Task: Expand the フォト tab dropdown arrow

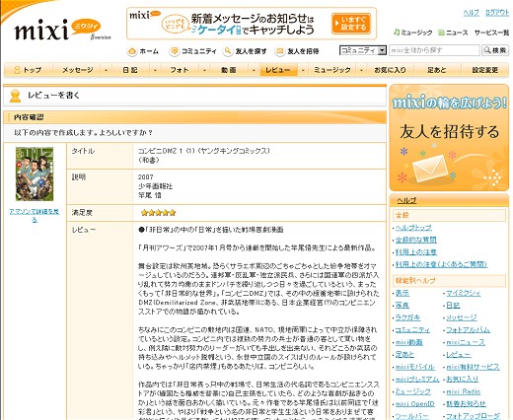Action: [204, 70]
